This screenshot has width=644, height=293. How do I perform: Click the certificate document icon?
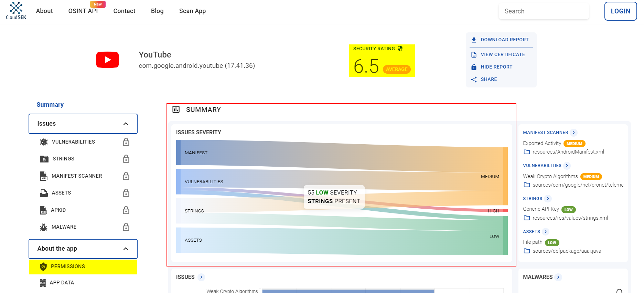coord(474,55)
